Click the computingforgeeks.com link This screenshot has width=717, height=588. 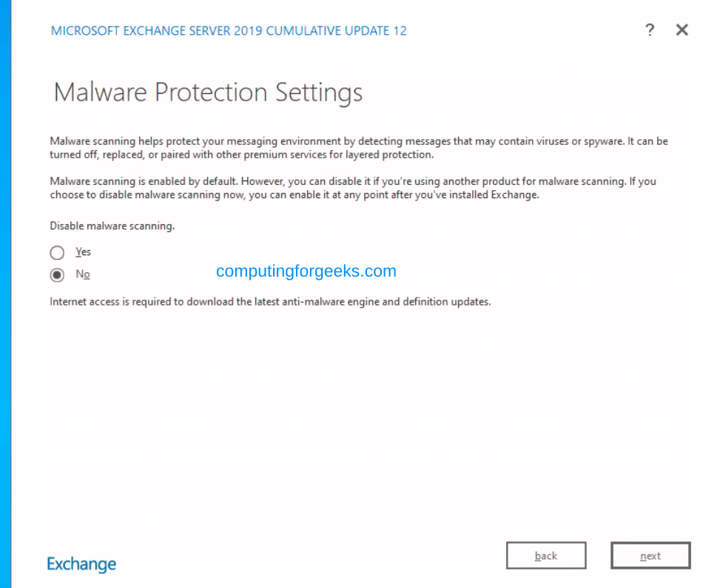(306, 271)
